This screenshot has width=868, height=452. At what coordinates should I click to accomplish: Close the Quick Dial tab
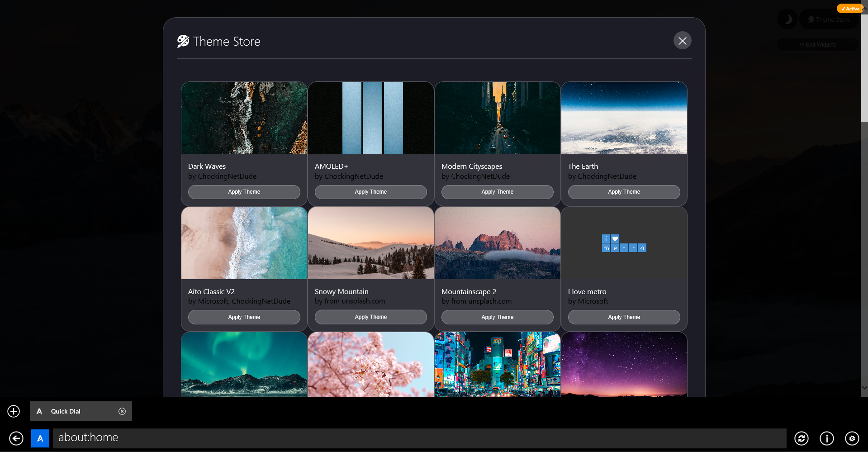tap(122, 411)
